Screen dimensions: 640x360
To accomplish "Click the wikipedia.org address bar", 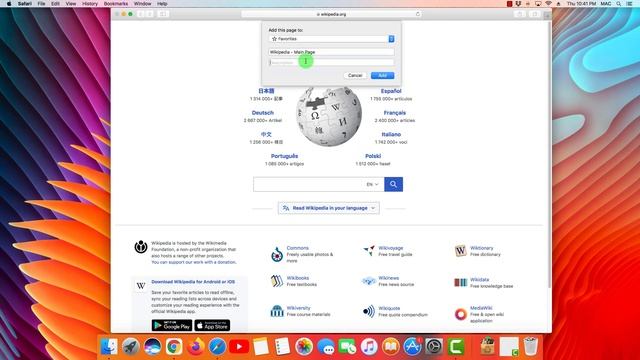I will pyautogui.click(x=331, y=14).
